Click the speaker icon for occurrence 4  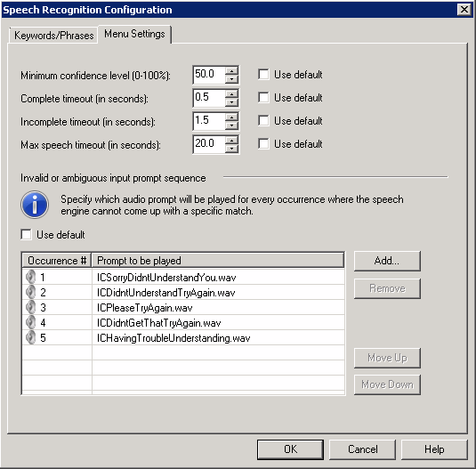(x=30, y=322)
